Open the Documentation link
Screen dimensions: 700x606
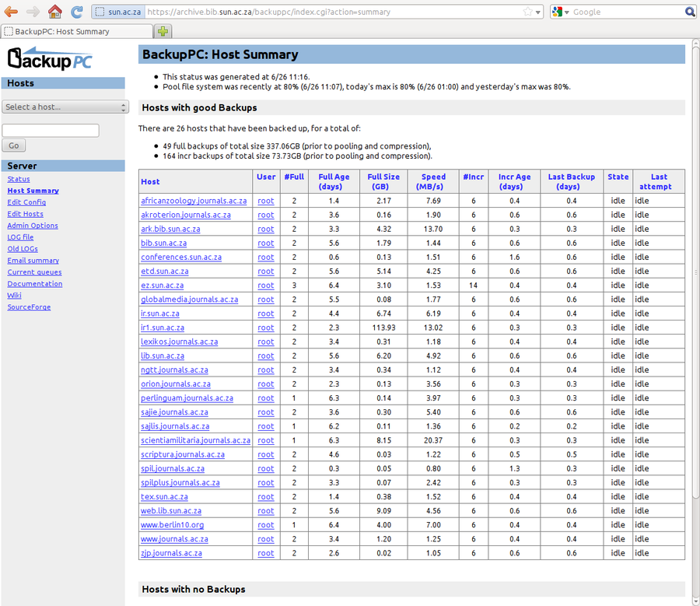tap(35, 284)
